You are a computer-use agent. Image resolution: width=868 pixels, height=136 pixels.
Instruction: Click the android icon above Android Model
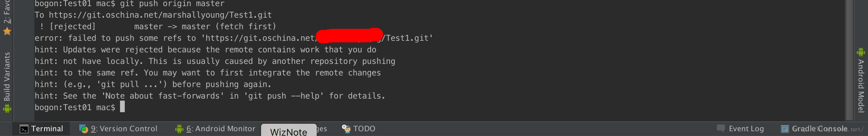pyautogui.click(x=861, y=52)
